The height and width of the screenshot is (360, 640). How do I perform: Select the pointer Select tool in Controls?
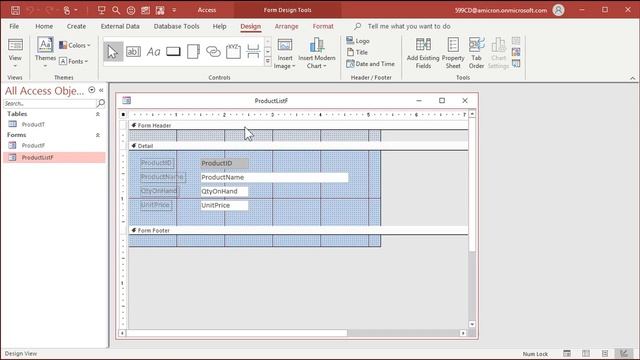click(113, 52)
